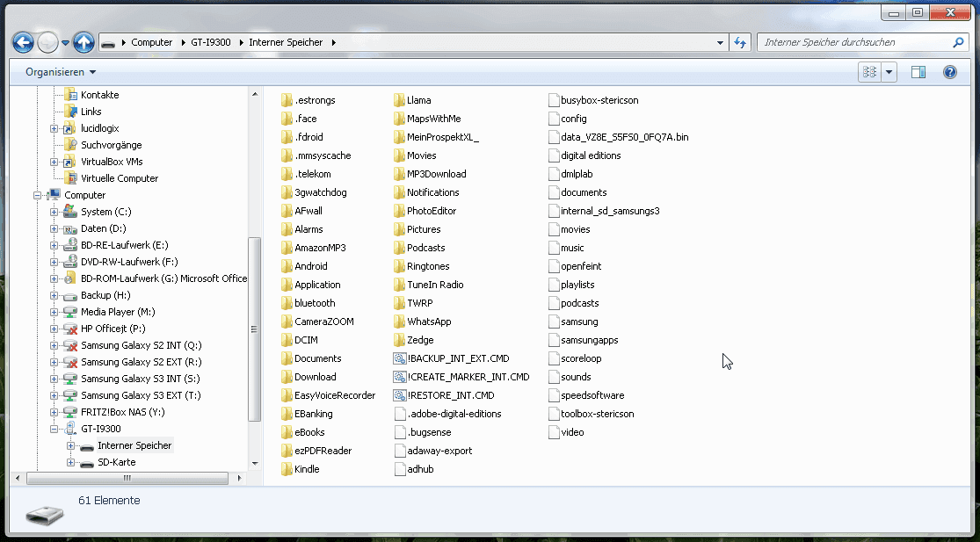Image resolution: width=980 pixels, height=542 pixels.
Task: Select the !RESTORE_INT.CMD script icon
Action: (399, 395)
